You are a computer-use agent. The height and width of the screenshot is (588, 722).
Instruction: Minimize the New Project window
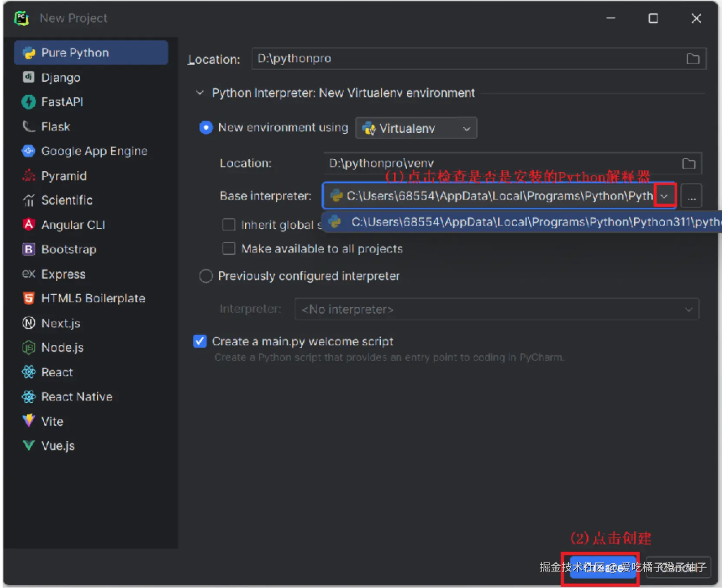(611, 18)
